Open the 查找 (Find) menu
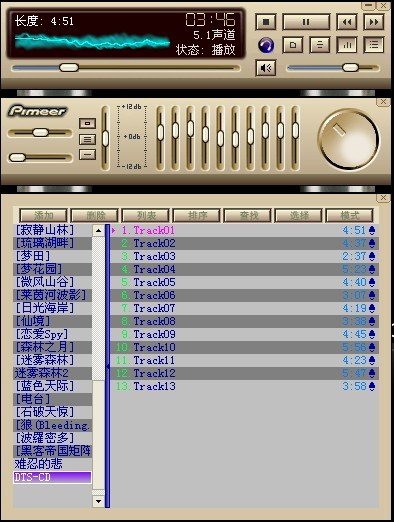The image size is (394, 522). click(248, 216)
